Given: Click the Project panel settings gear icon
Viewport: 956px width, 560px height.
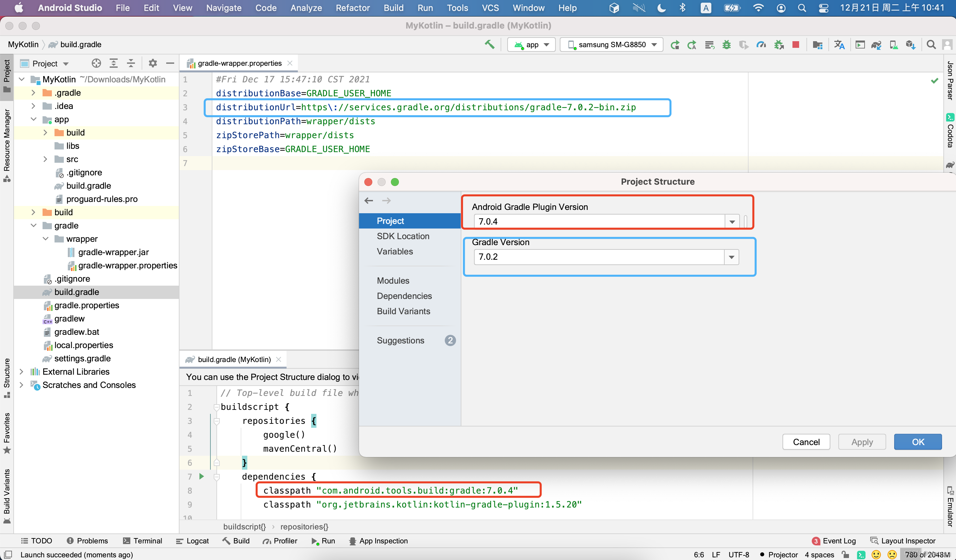Looking at the screenshot, I should 153,63.
